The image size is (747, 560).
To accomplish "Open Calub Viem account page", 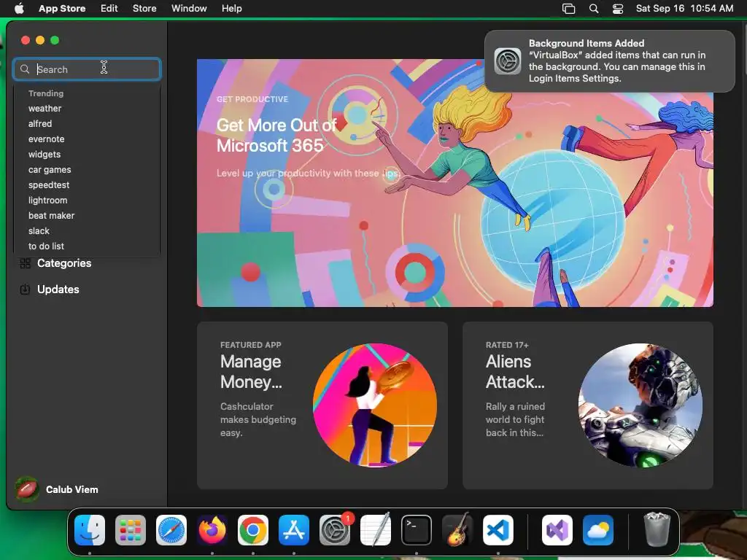I will [72, 489].
